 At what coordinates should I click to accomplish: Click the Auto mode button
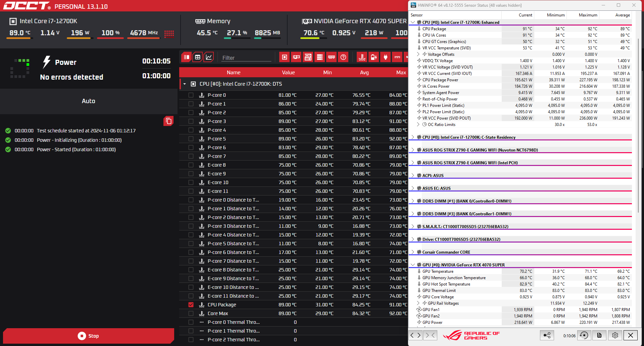tap(89, 101)
